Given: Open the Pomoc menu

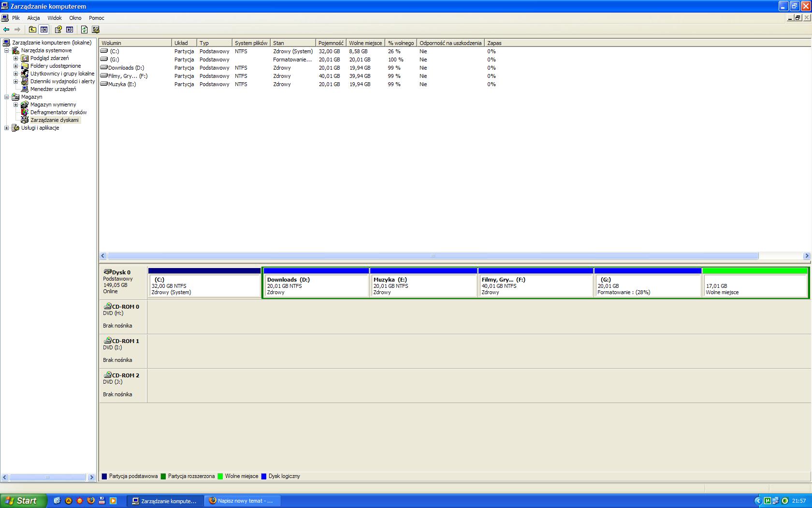Looking at the screenshot, I should pyautogui.click(x=97, y=18).
